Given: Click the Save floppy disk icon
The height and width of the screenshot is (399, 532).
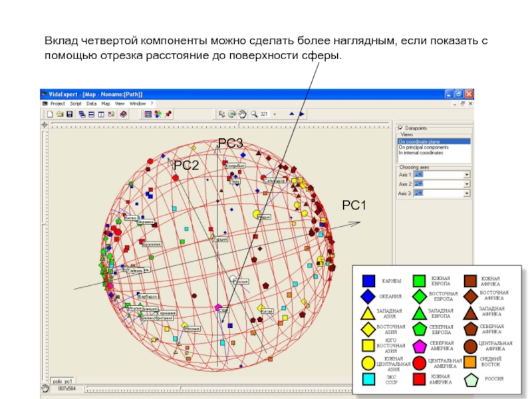Looking at the screenshot, I should tap(69, 114).
